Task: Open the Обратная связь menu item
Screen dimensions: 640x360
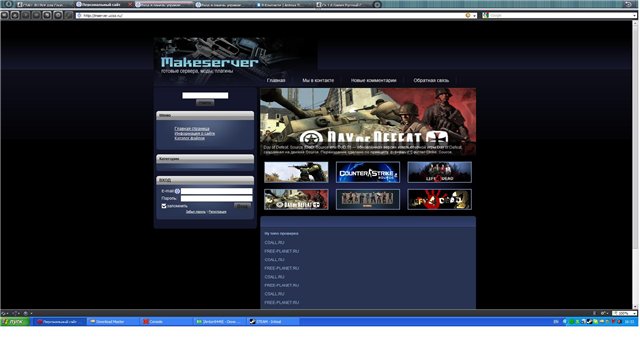Action: (x=431, y=80)
